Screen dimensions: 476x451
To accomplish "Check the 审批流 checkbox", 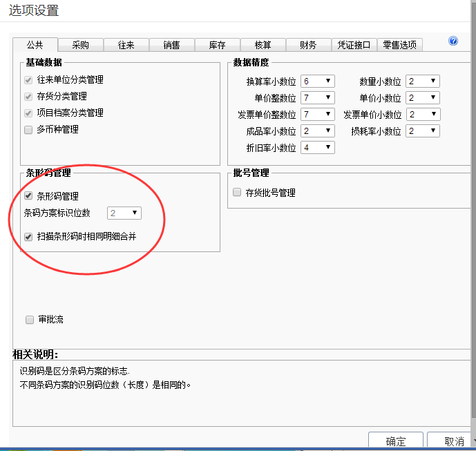I will click(30, 320).
